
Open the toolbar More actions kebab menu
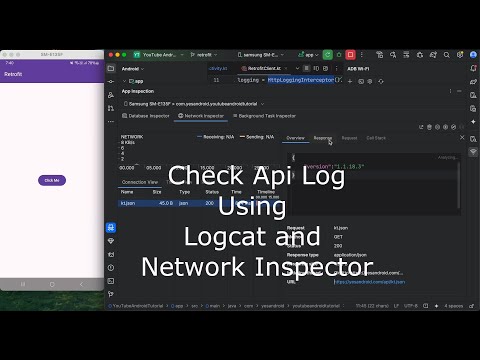click(362, 55)
